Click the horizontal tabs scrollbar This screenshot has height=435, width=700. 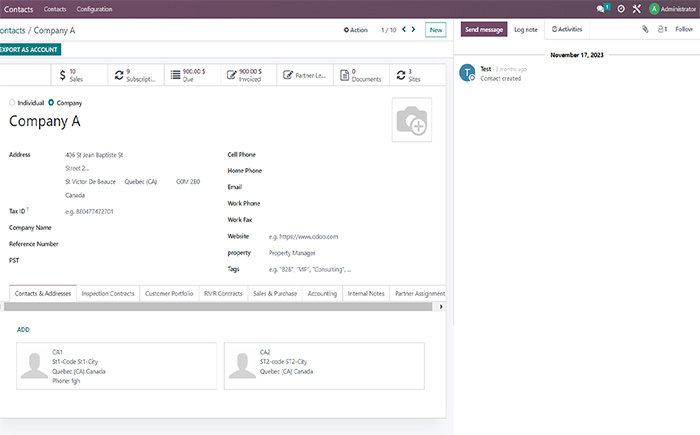[218, 307]
